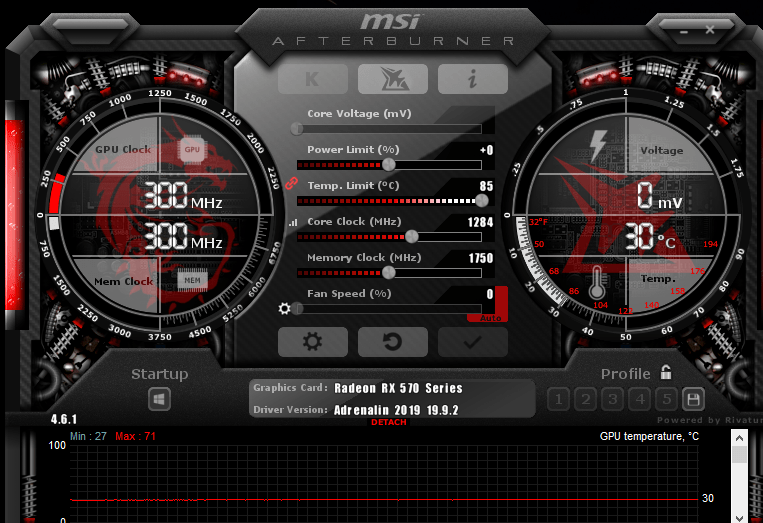The image size is (763, 523).
Task: Click the Memory Clock value 1750
Action: (x=481, y=258)
